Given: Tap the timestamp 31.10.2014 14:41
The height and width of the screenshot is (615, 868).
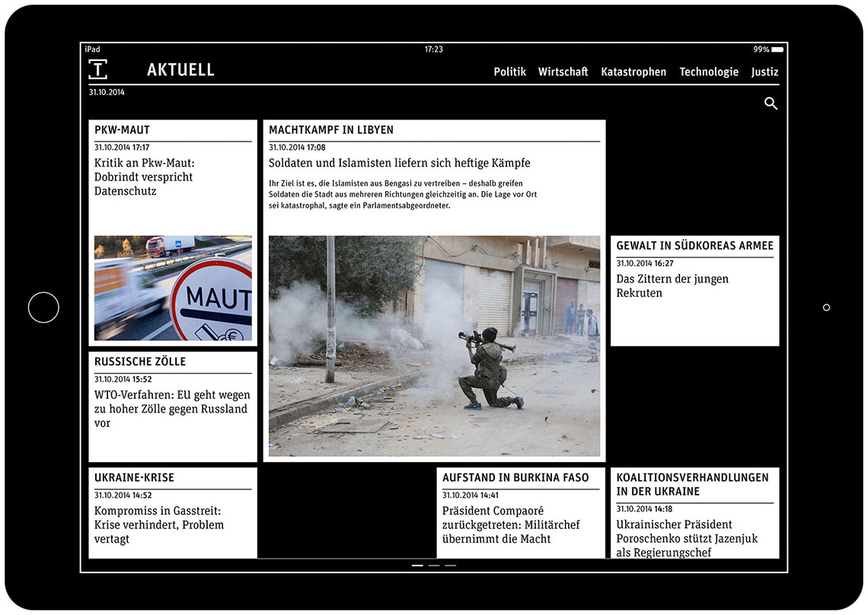Looking at the screenshot, I should point(471,495).
